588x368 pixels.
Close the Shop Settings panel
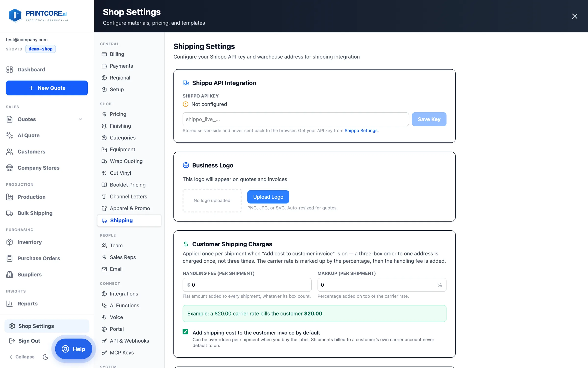[x=575, y=16]
